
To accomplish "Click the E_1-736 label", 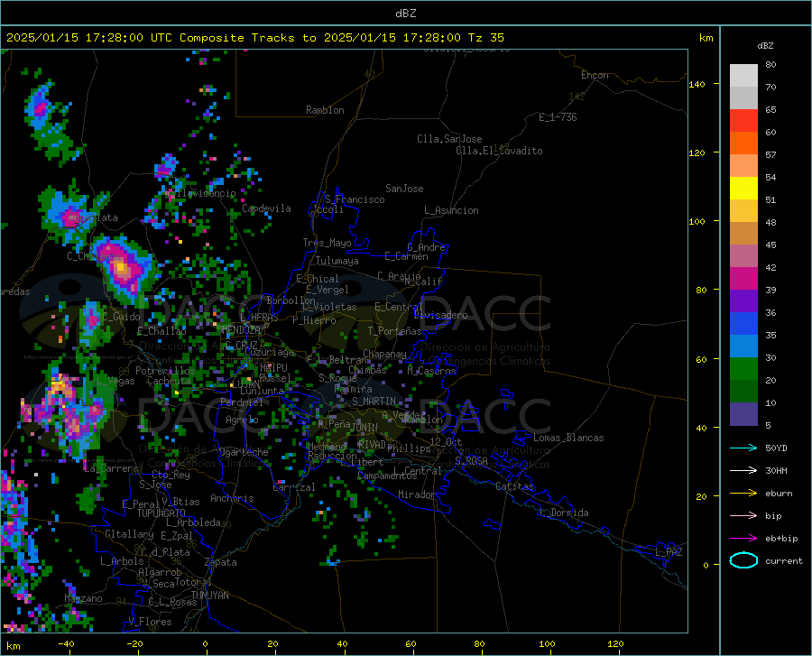I will coord(558,117).
